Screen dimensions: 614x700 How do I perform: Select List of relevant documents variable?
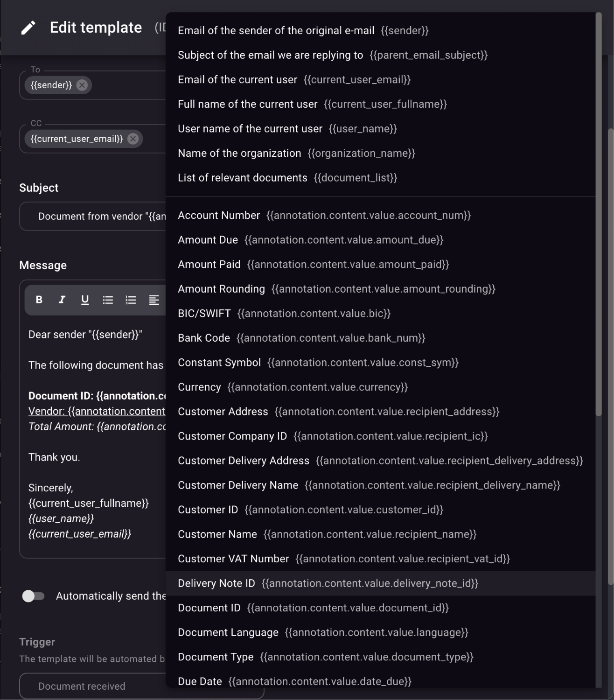click(x=380, y=178)
